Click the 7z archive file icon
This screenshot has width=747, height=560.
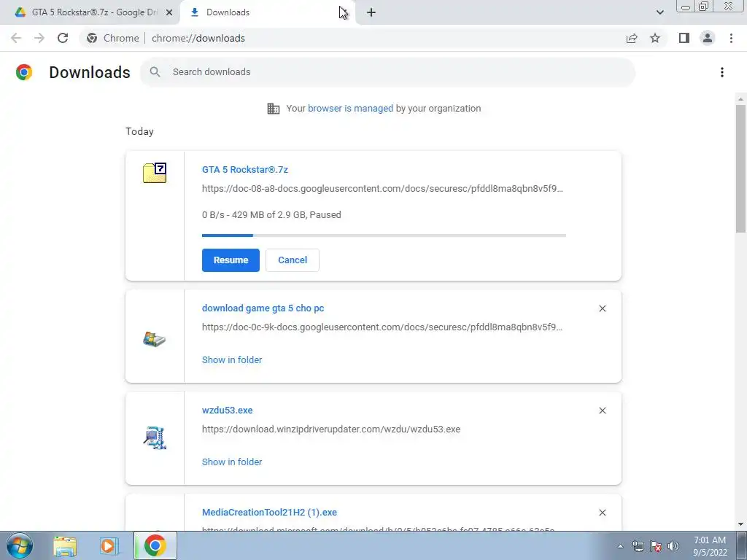click(155, 173)
